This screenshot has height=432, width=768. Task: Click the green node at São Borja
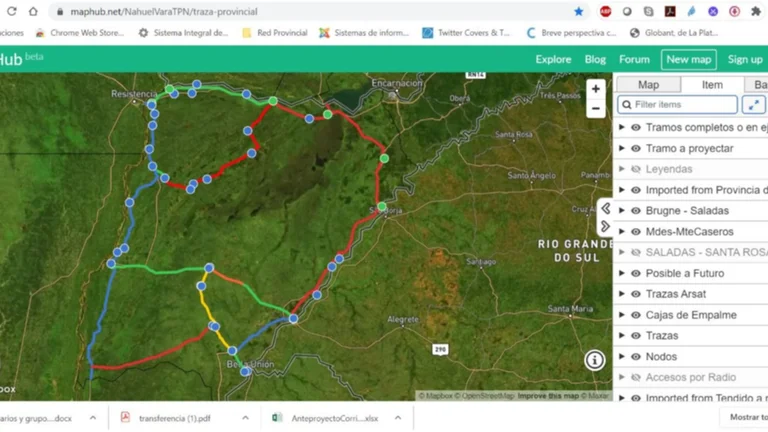pos(382,207)
